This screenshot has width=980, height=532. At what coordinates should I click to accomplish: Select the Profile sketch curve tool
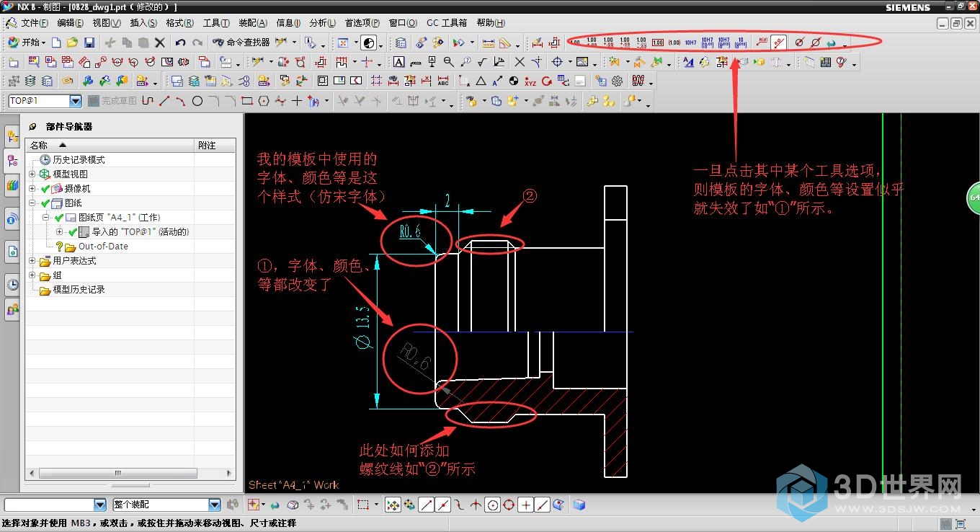coord(148,101)
